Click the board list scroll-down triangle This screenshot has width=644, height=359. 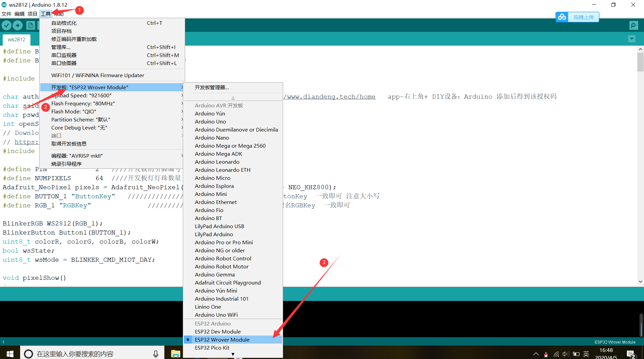coord(233,354)
